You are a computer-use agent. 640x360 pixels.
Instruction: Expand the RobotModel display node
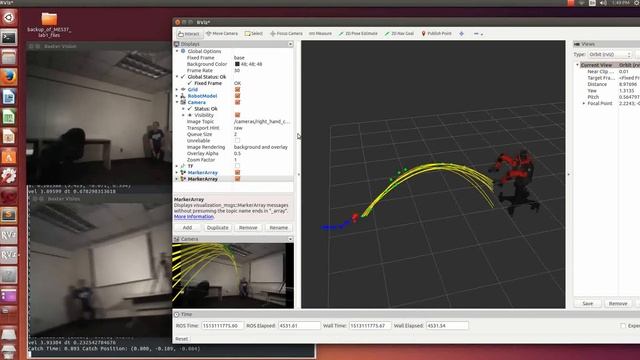coord(177,96)
